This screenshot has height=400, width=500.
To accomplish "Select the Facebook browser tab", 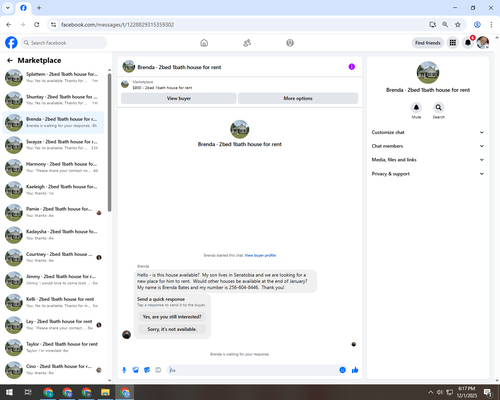I will (23, 8).
